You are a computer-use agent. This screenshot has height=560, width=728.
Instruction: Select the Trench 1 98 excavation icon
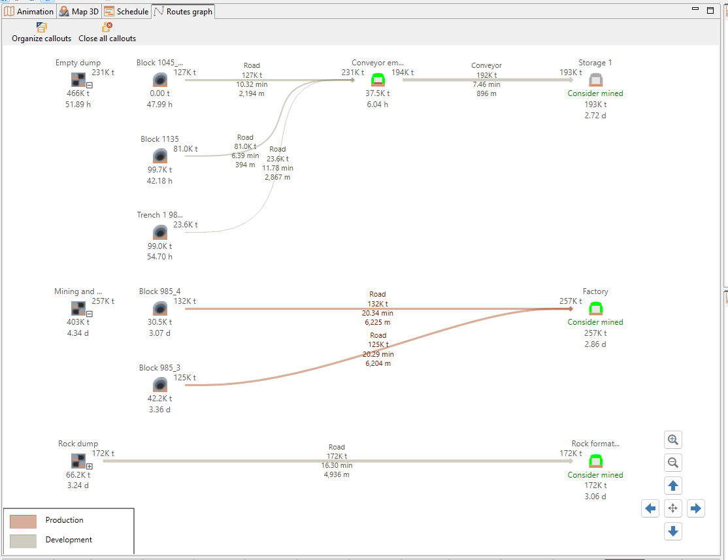click(x=159, y=232)
